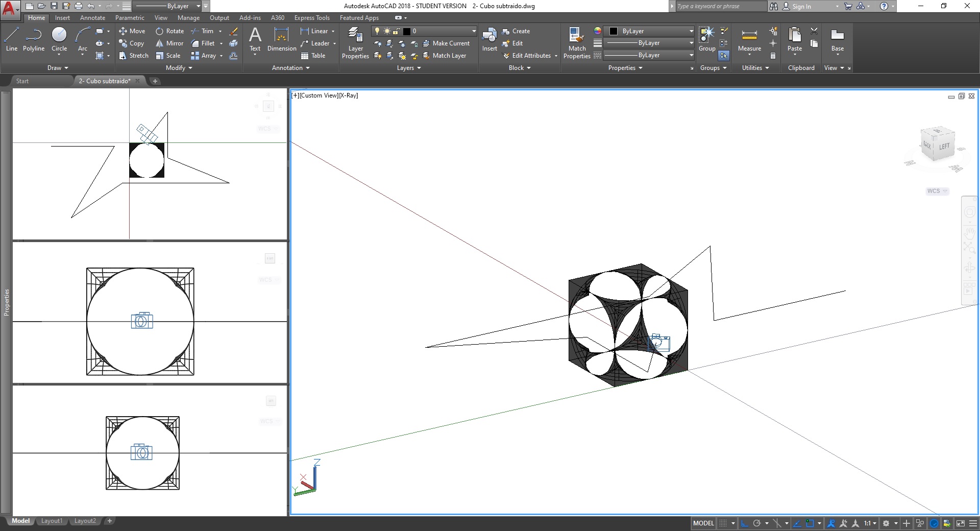Select the Mirror tool

[169, 43]
